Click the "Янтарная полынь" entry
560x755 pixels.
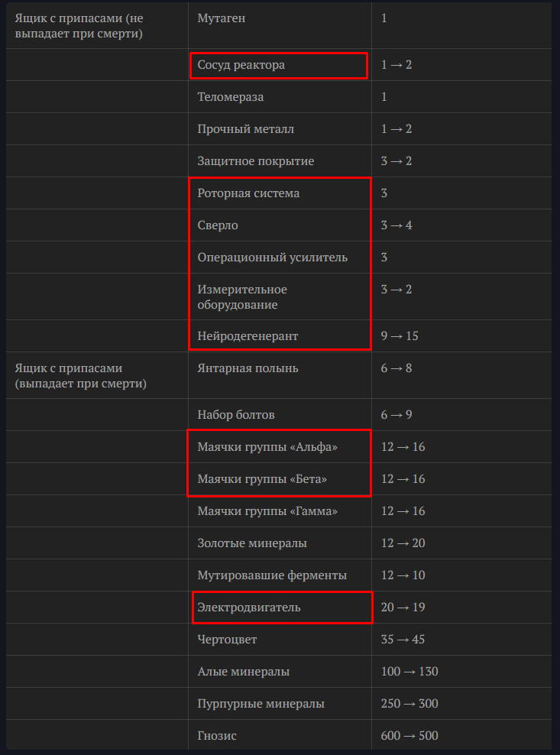[248, 368]
